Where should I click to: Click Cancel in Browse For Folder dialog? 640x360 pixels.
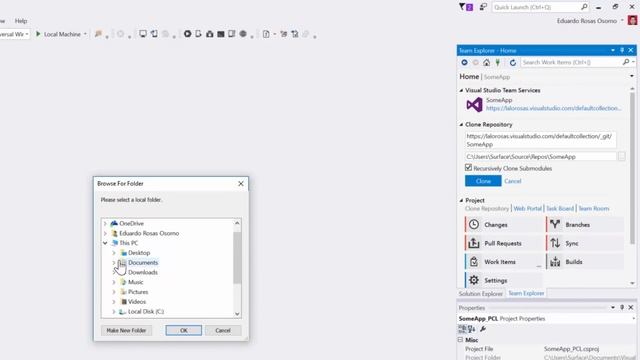pos(223,330)
